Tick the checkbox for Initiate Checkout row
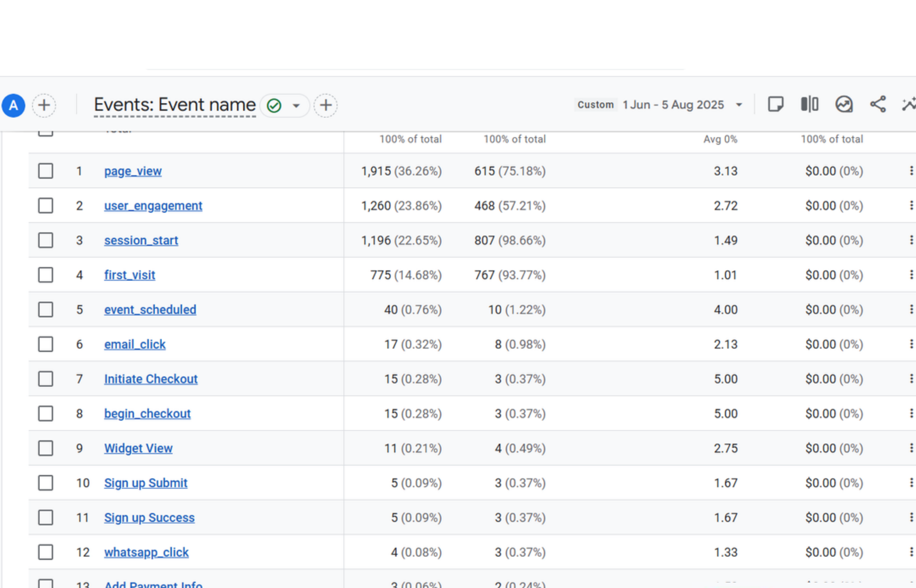This screenshot has height=588, width=916. (45, 379)
